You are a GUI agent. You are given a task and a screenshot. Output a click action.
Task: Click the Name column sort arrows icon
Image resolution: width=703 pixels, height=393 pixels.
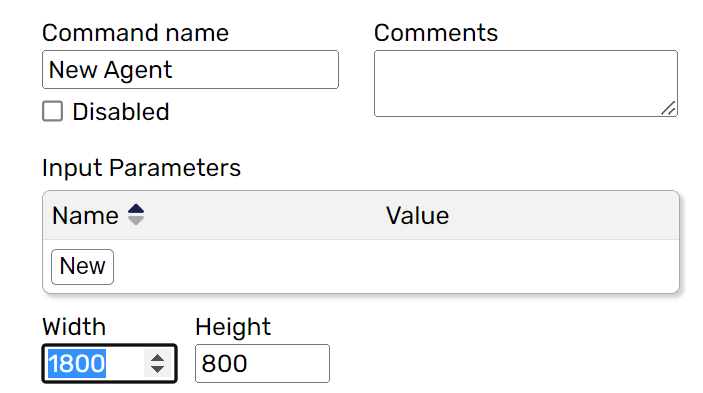click(x=136, y=215)
